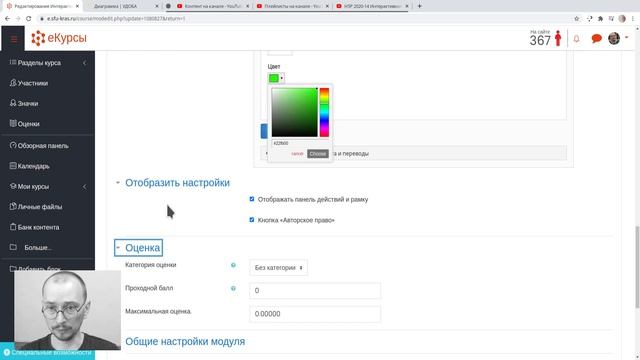
Task: Switch to the Контент на канале YouTube tab
Action: pyautogui.click(x=212, y=6)
